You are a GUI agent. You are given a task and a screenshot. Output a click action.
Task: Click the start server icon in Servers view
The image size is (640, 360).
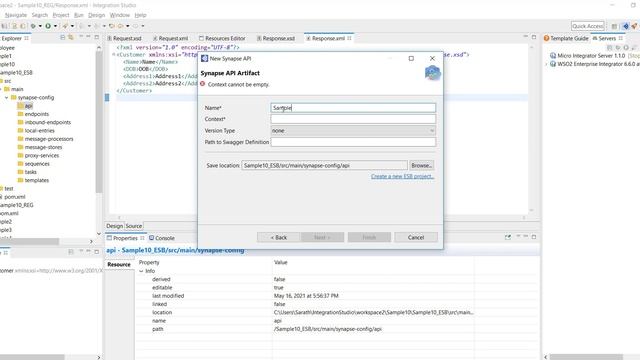click(626, 47)
